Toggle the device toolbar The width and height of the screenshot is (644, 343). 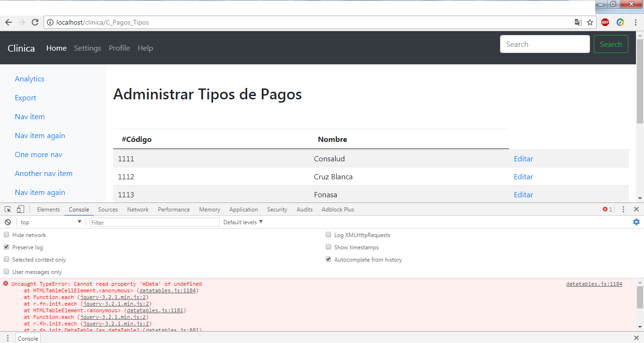[x=19, y=209]
